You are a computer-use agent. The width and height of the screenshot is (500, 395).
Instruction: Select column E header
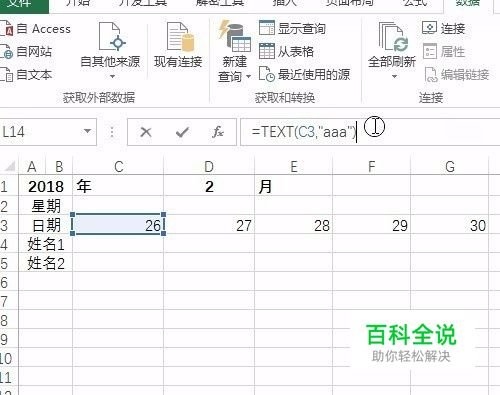point(293,166)
